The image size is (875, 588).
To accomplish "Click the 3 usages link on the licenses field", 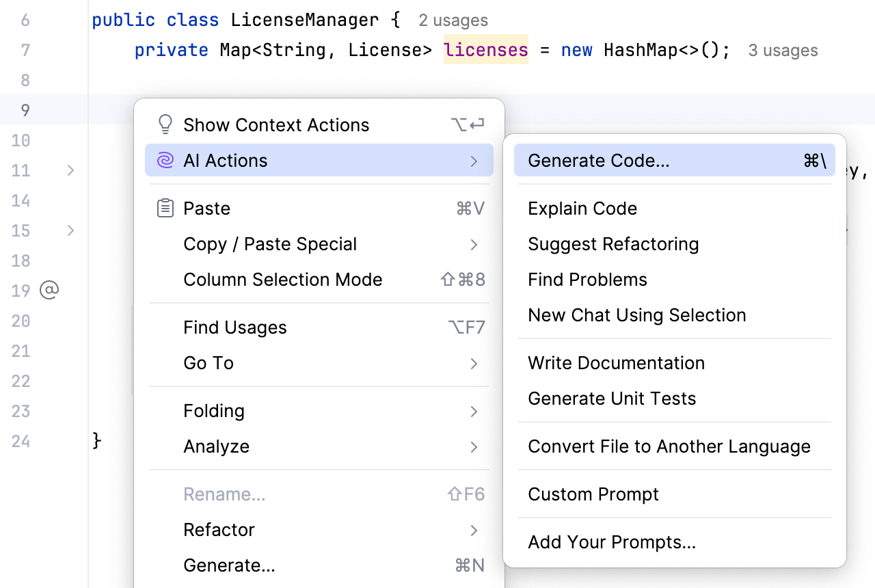I will (783, 49).
